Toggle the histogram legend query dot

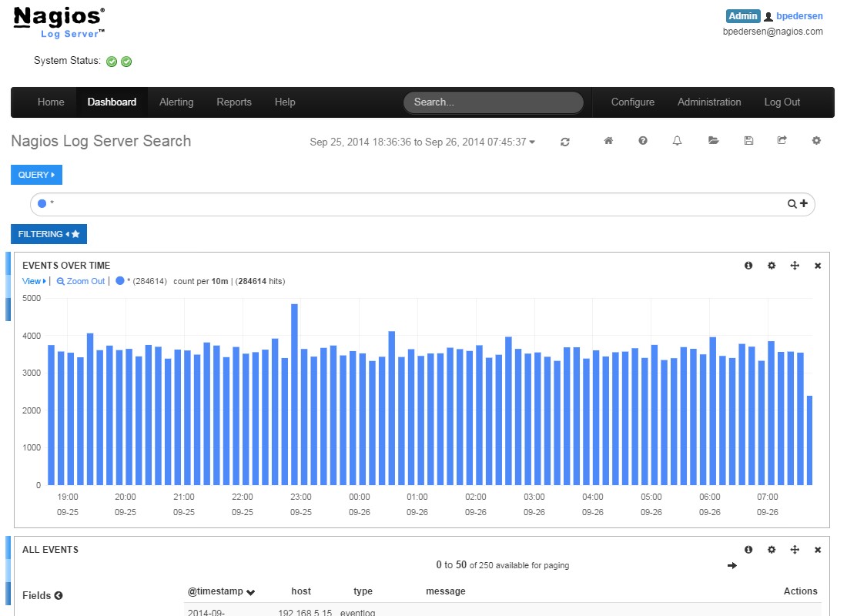click(x=119, y=281)
